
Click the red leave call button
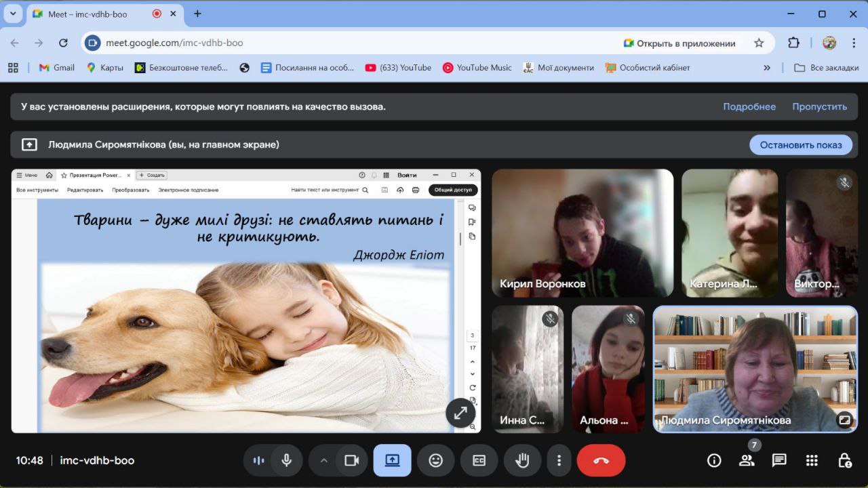pos(601,460)
